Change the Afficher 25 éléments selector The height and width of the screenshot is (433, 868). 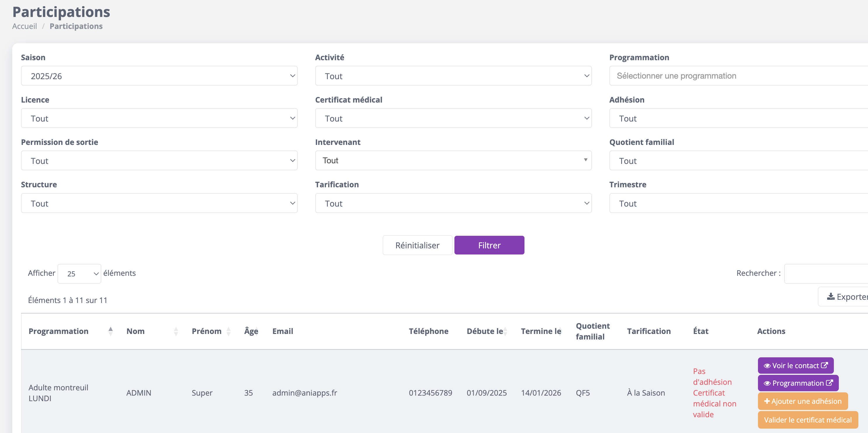point(79,273)
